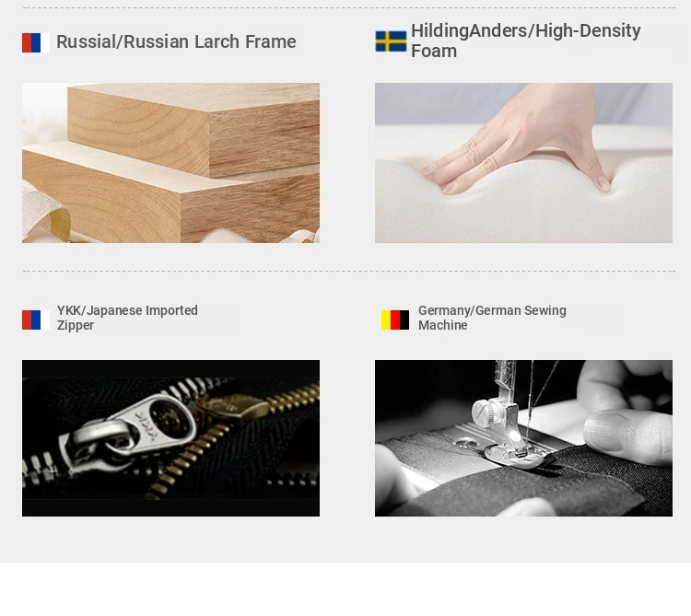Select the German Sewing Machine label
Image resolution: width=691 pixels, height=616 pixels.
492,318
